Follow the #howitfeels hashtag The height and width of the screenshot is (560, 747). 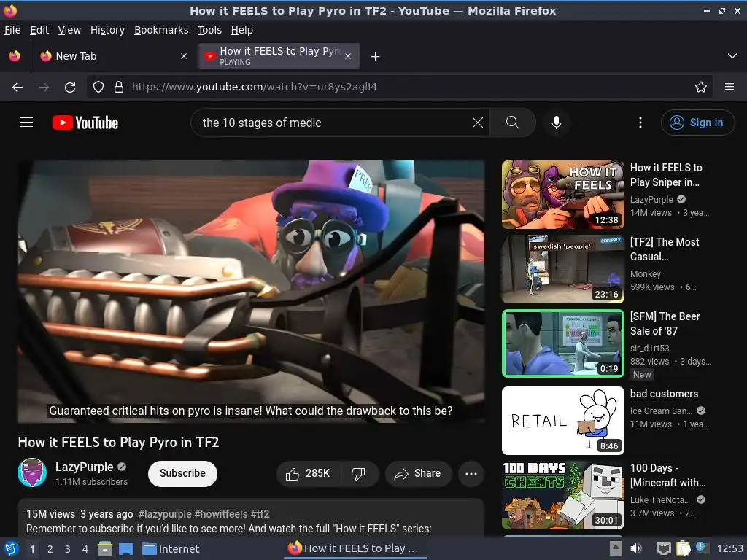point(221,514)
